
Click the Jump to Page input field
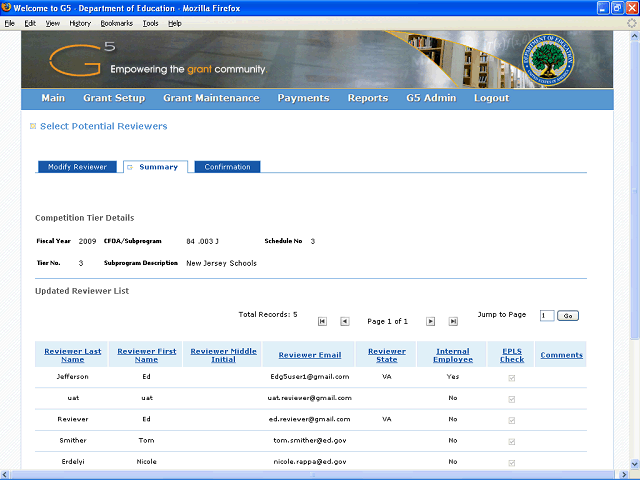(x=546, y=316)
